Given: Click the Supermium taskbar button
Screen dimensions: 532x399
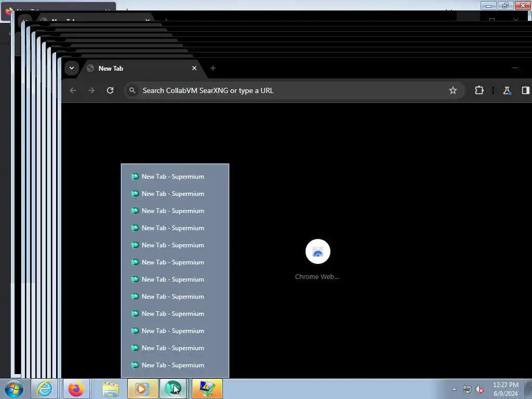Looking at the screenshot, I should pos(174,389).
